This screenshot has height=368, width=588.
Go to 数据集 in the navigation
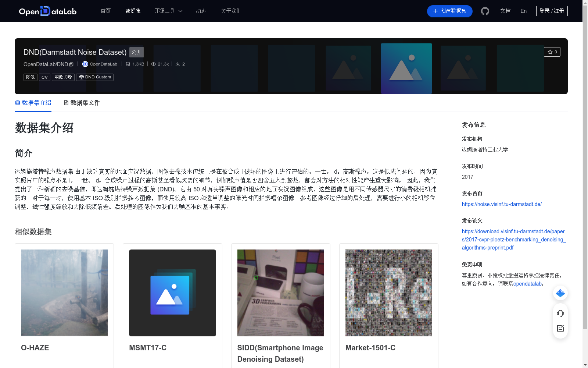pos(133,11)
